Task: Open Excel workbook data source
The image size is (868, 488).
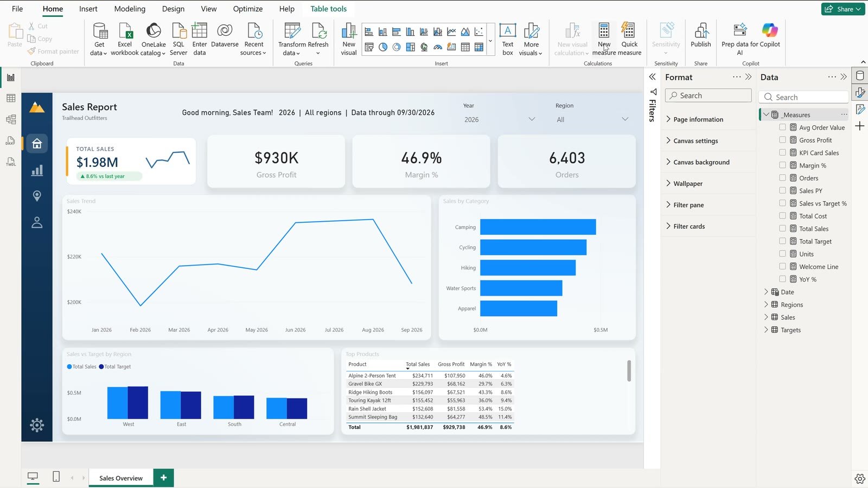Action: pos(125,39)
